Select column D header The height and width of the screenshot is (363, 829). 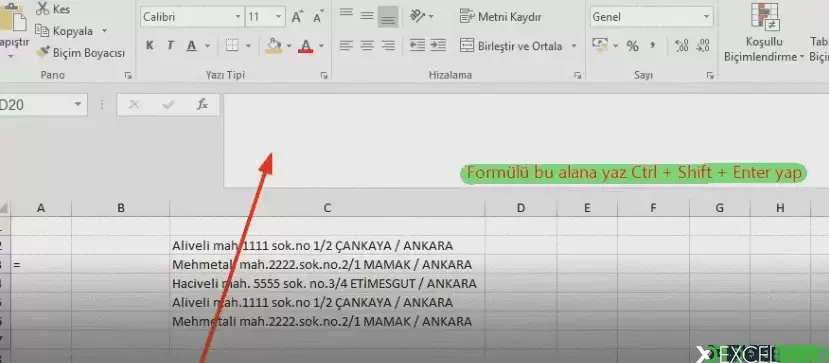521,208
